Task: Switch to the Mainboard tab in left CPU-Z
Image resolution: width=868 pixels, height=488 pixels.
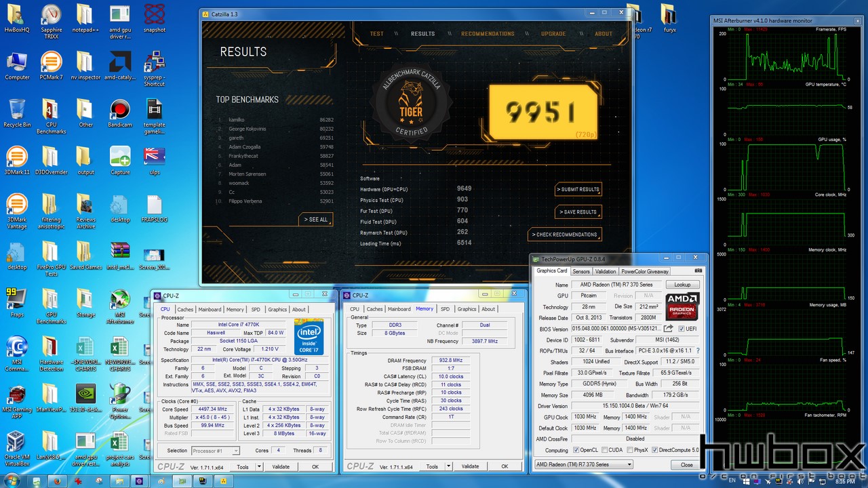Action: tap(210, 309)
